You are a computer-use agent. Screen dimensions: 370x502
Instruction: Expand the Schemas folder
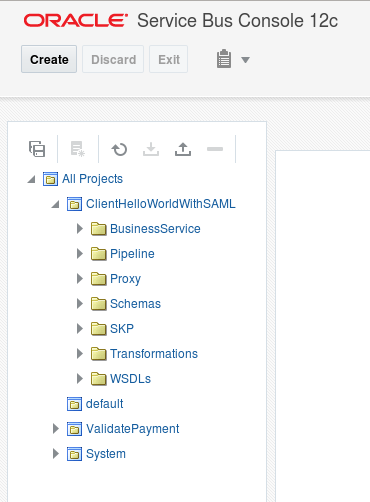(80, 304)
